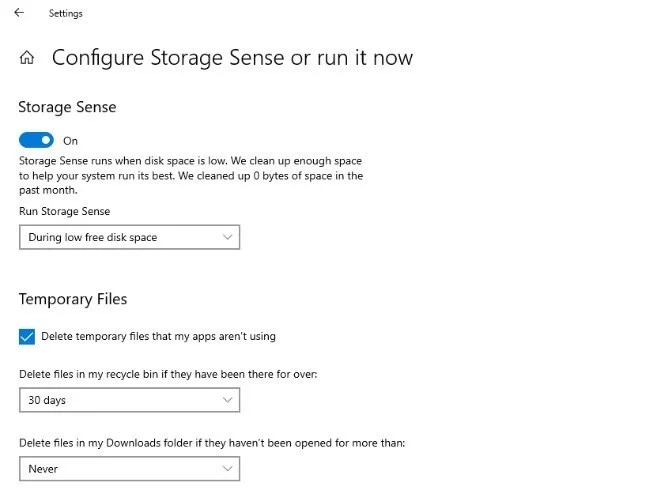Image resolution: width=645 pixels, height=501 pixels.
Task: Click the Home icon beside the page title
Action: 27,58
